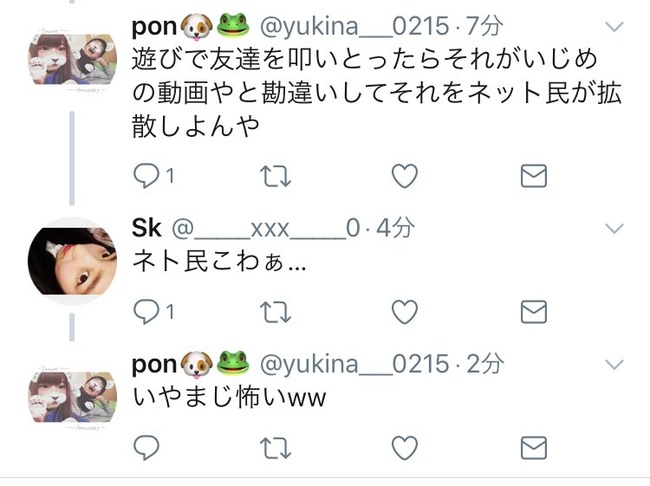Expand the chevron menu on Sk's tweet
This screenshot has width=650, height=486.
pos(614,228)
